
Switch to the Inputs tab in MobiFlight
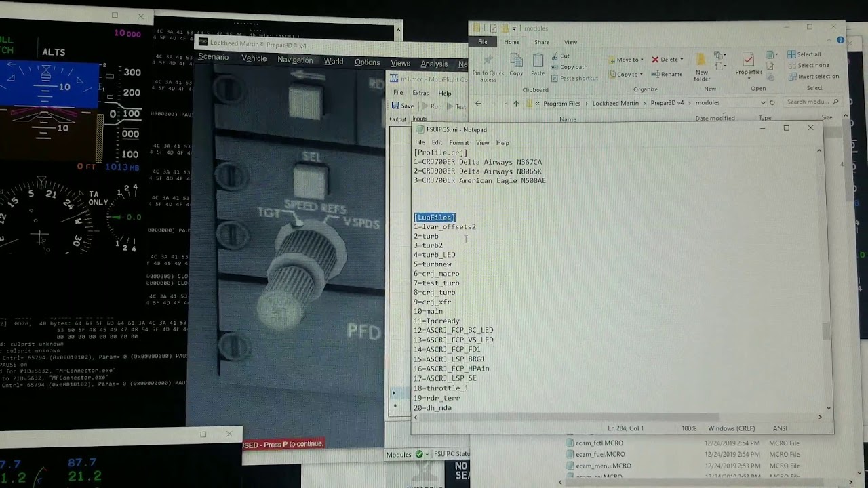[x=420, y=119]
